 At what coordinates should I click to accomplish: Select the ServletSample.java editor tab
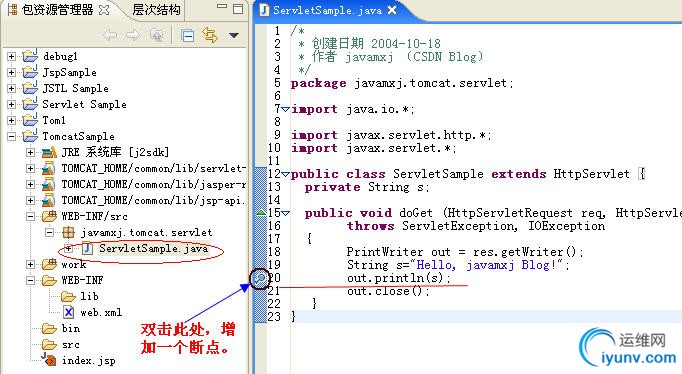(328, 10)
